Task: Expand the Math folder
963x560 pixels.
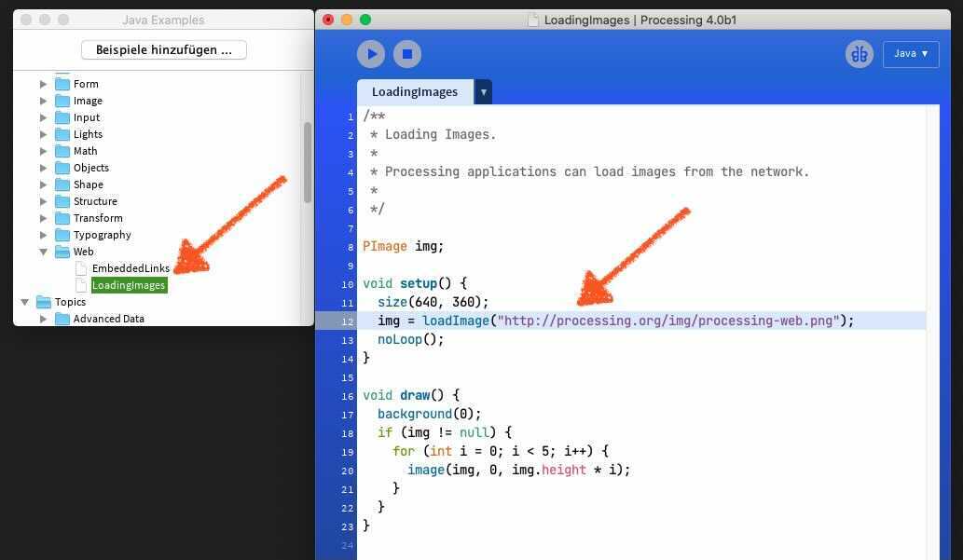Action: tap(43, 151)
